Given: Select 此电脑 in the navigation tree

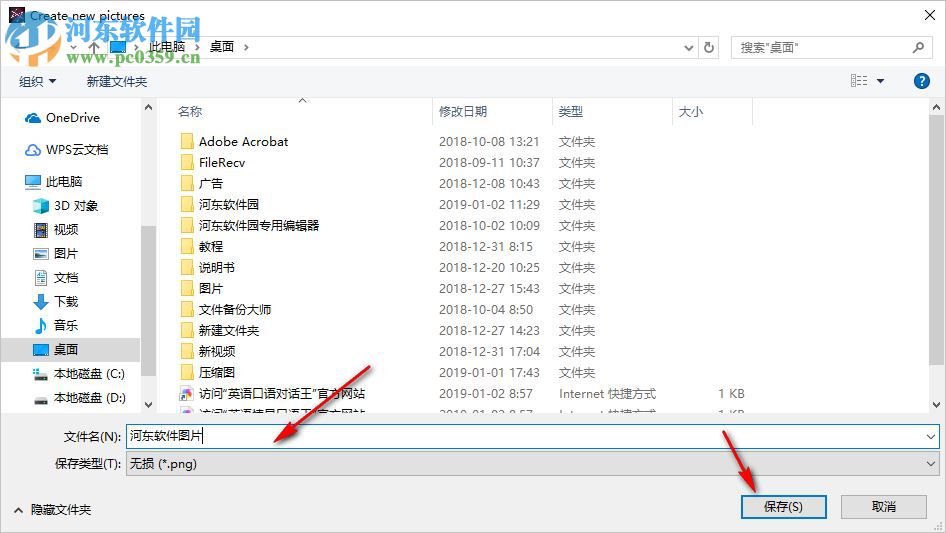Looking at the screenshot, I should pos(63,181).
